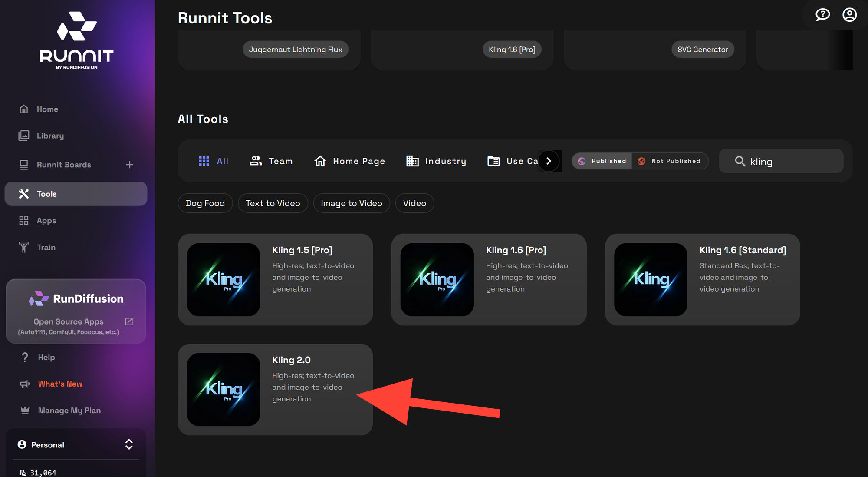
Task: Click the Manage My Plan crown icon
Action: pos(25,411)
